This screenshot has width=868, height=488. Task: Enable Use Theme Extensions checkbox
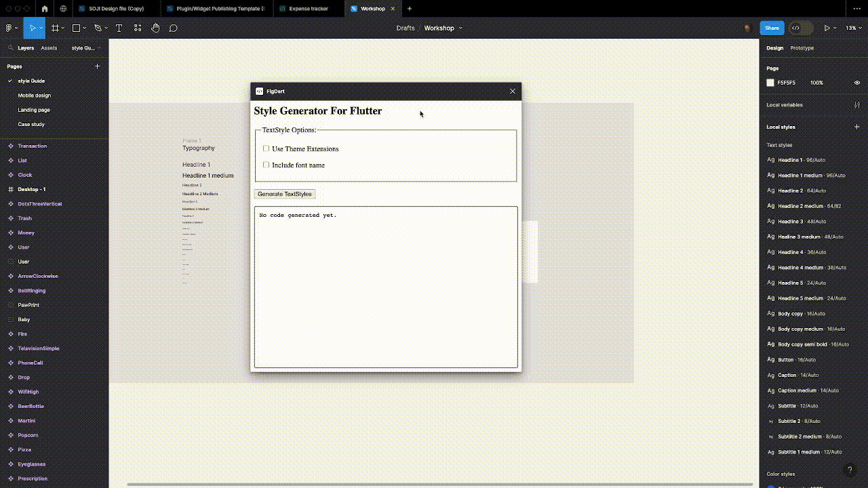tap(266, 148)
